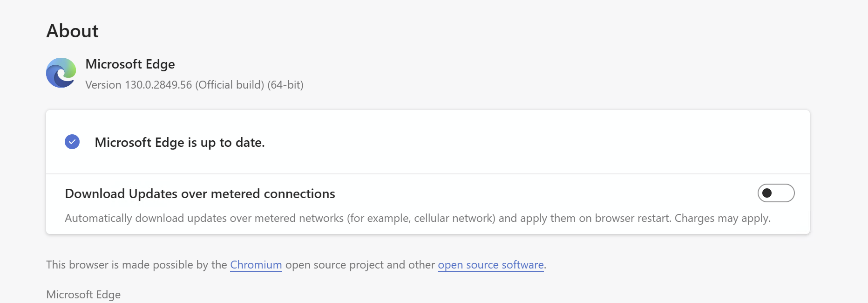868x303 pixels.
Task: Click 'open source project and other' text
Action: [x=360, y=265]
